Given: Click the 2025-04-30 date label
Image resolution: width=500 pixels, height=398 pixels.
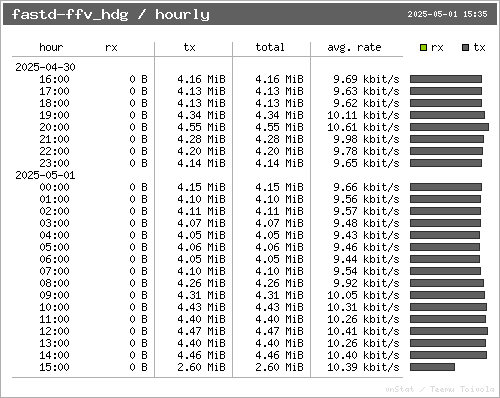Looking at the screenshot, I should tap(45, 67).
